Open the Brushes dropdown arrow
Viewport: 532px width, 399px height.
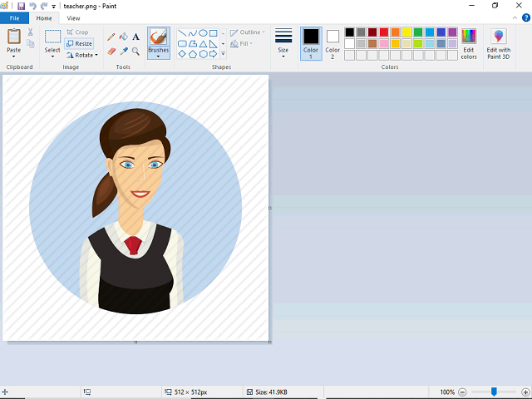pos(159,57)
